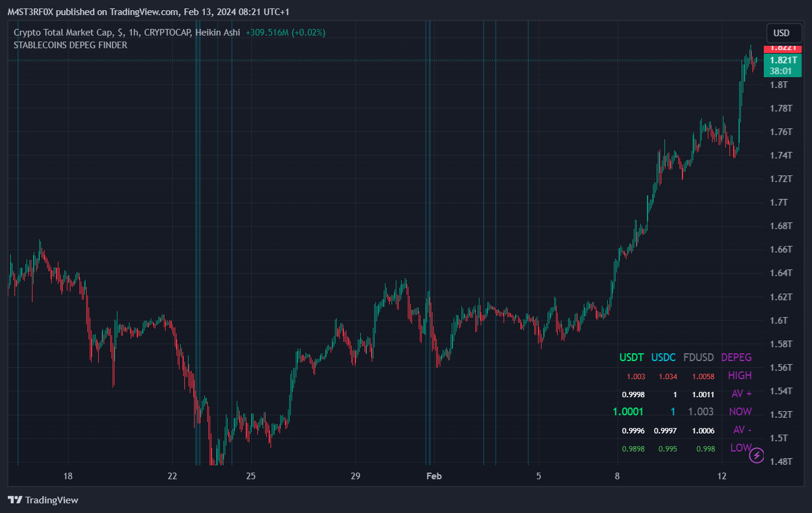Click the NOW row label

pos(740,412)
